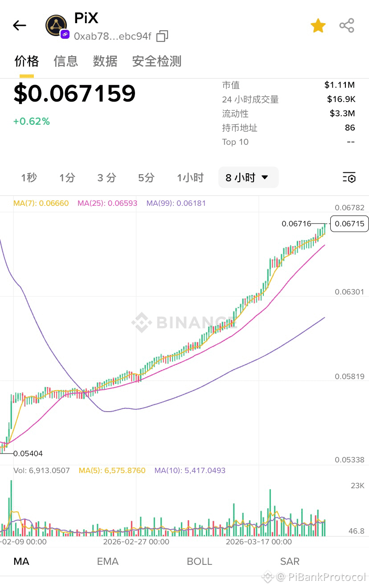The height and width of the screenshot is (588, 369).
Task: Toggle the favorite star
Action: click(318, 26)
